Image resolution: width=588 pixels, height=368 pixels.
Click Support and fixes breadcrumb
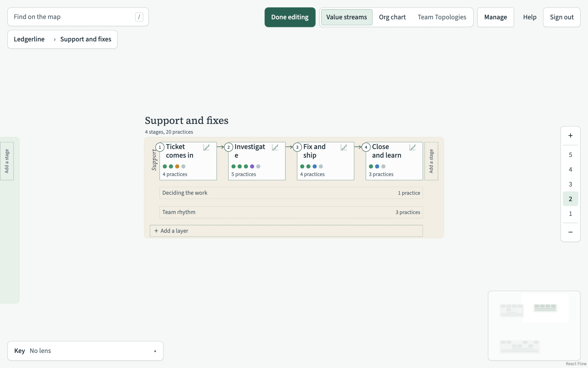tap(86, 39)
